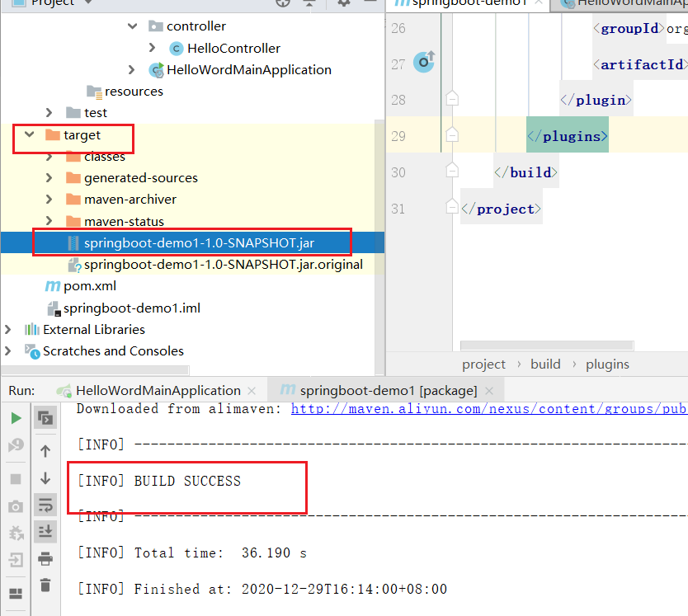Click the grey rerun icon below Run button
Image resolution: width=688 pixels, height=616 pixels.
click(x=16, y=445)
